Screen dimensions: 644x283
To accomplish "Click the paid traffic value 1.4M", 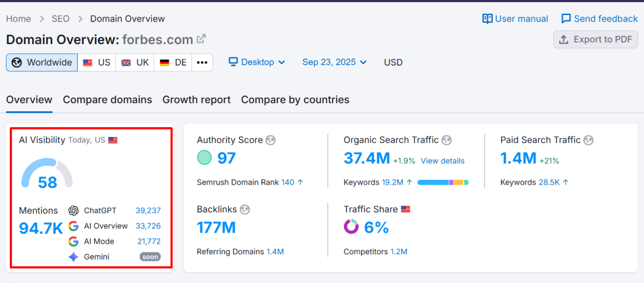I will (518, 158).
